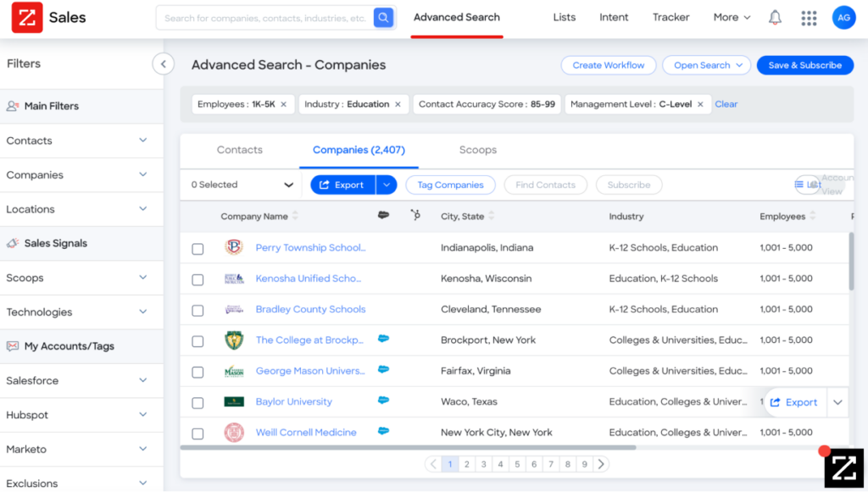Click the Save & Subscribe button

[805, 65]
